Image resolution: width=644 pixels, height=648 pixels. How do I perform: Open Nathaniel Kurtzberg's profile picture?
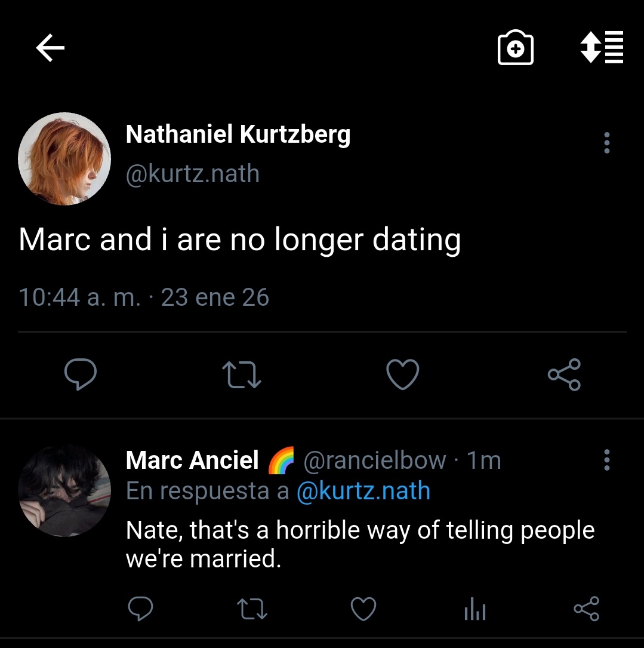tap(64, 159)
